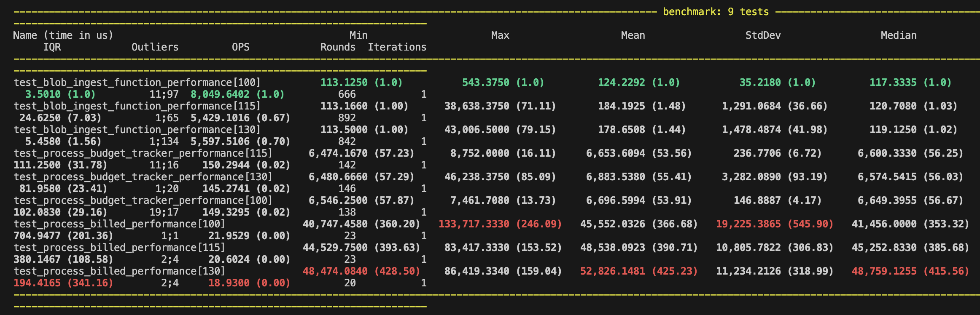This screenshot has height=315, width=980.
Task: Click the 'Mean' column header
Action: tap(633, 35)
